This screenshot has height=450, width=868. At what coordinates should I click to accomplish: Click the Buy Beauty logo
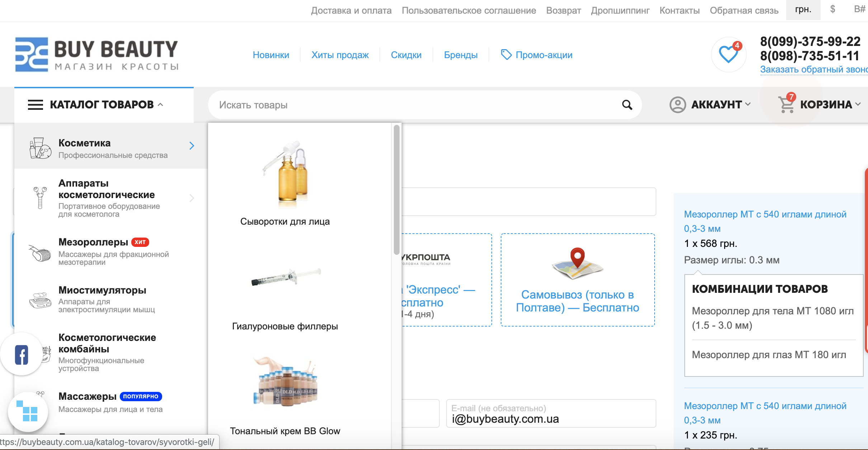pos(97,55)
